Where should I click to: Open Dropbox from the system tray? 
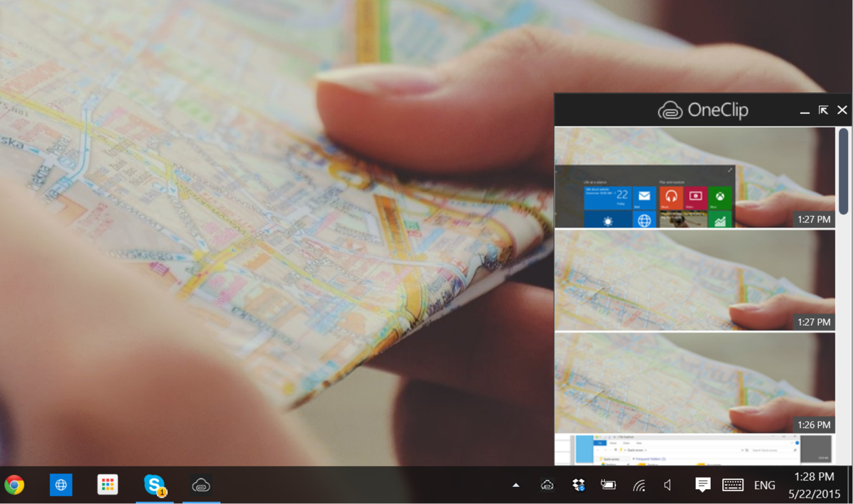[579, 485]
